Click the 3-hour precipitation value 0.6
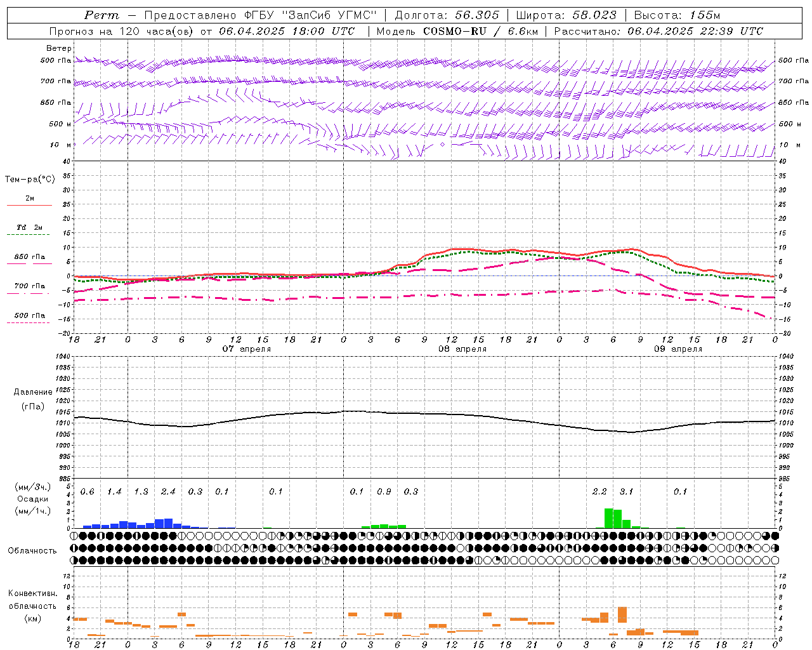Image resolution: width=812 pixels, height=650 pixels. pyautogui.click(x=87, y=492)
